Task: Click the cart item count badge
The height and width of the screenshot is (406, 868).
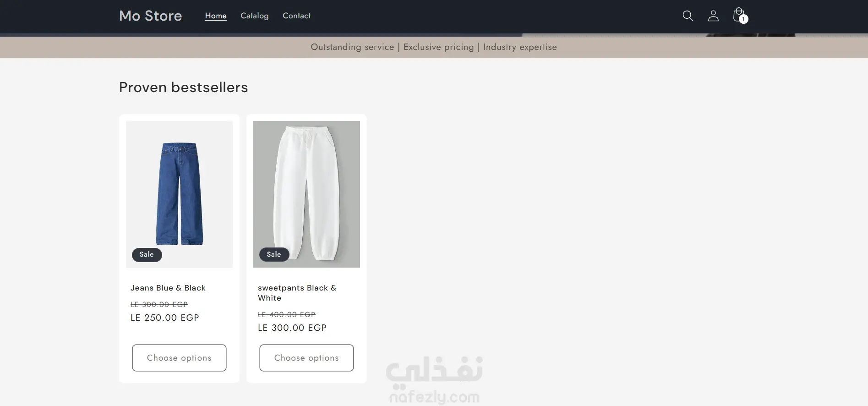Action: click(743, 19)
